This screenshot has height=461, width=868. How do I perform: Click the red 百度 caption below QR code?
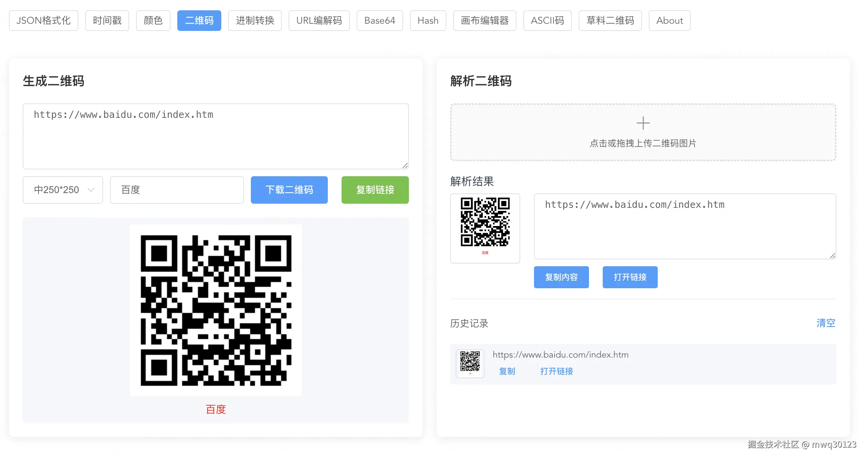(216, 409)
